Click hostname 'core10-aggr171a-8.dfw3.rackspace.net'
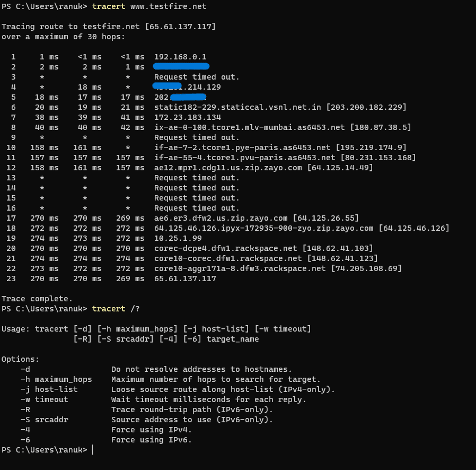 coord(240,268)
